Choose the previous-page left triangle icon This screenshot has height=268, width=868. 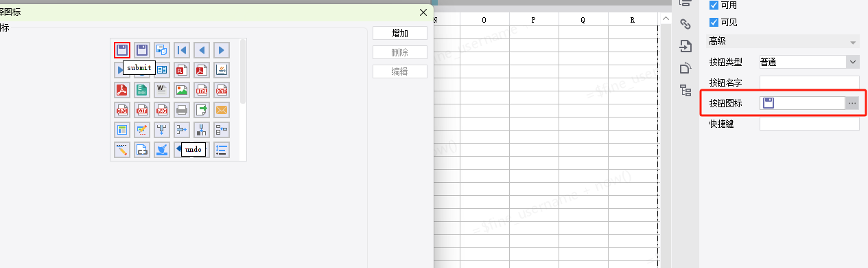coord(202,49)
